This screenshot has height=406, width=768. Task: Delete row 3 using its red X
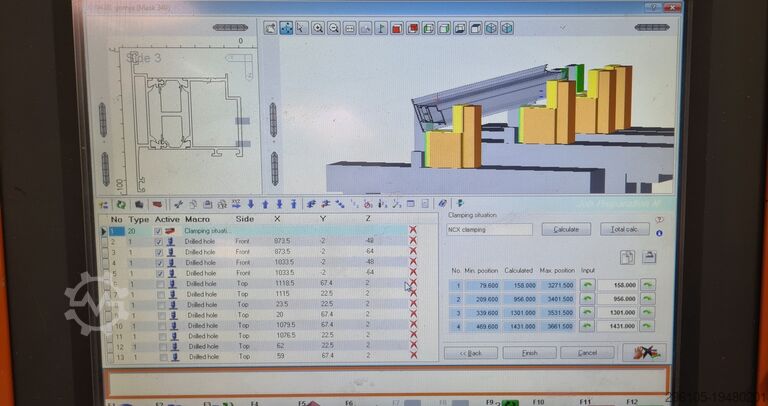click(x=413, y=252)
